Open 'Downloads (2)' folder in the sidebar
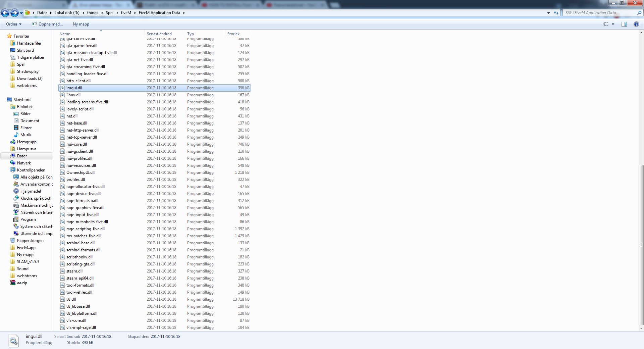The image size is (644, 349). (30, 79)
